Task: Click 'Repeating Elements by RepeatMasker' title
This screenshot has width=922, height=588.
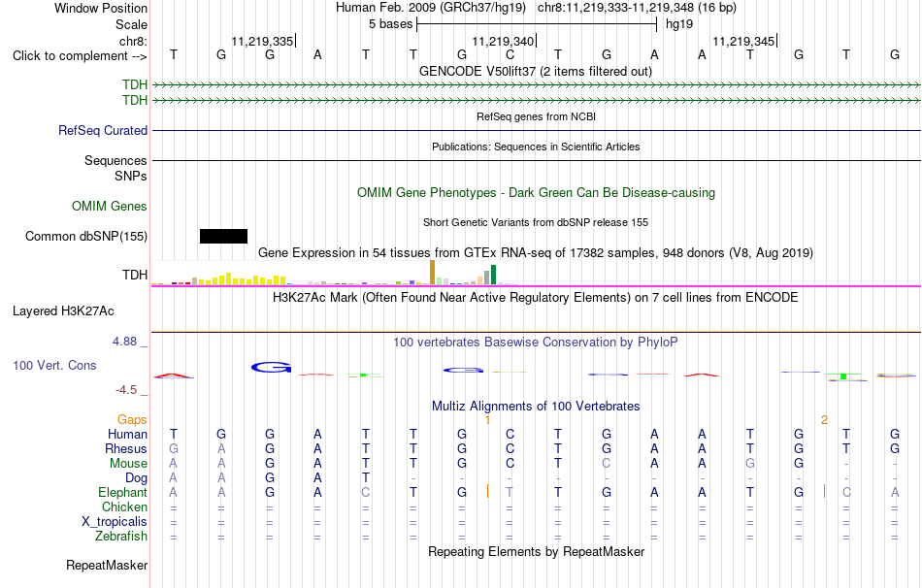Action: tap(536, 551)
